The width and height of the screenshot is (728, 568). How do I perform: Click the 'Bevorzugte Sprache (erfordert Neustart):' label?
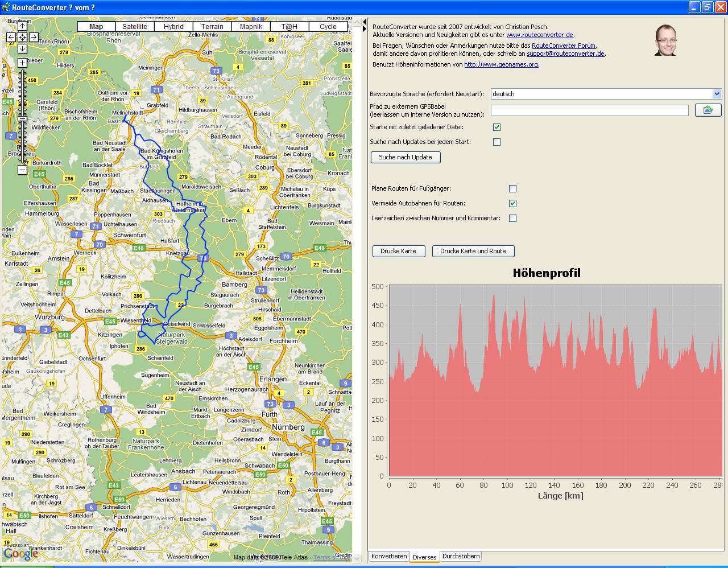(x=427, y=94)
